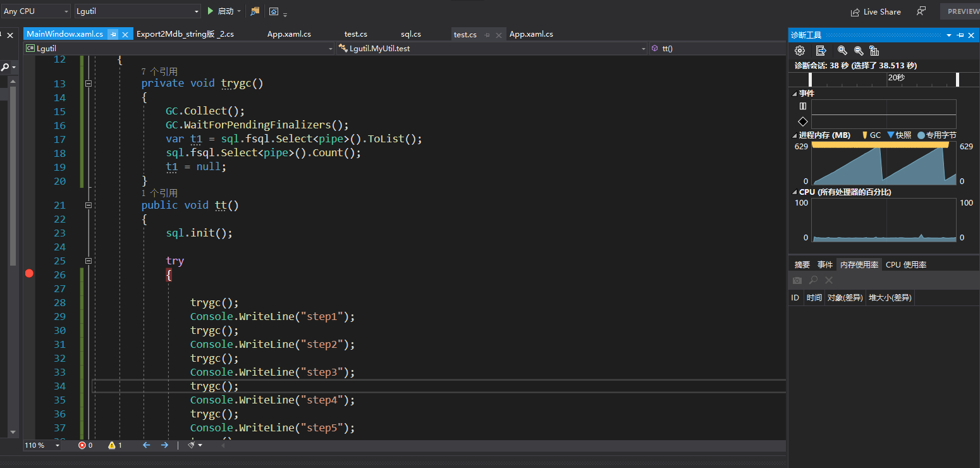Navigate forward with the right arrow
The width and height of the screenshot is (980, 468).
(x=164, y=445)
